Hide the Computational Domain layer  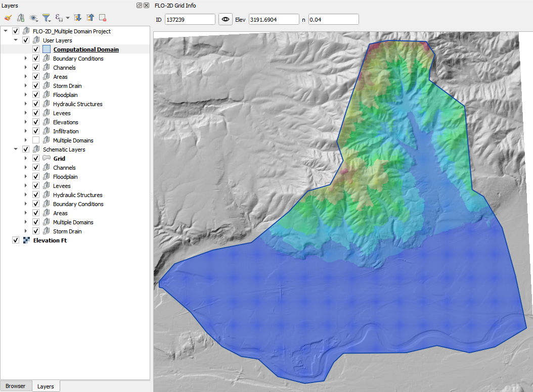click(36, 50)
